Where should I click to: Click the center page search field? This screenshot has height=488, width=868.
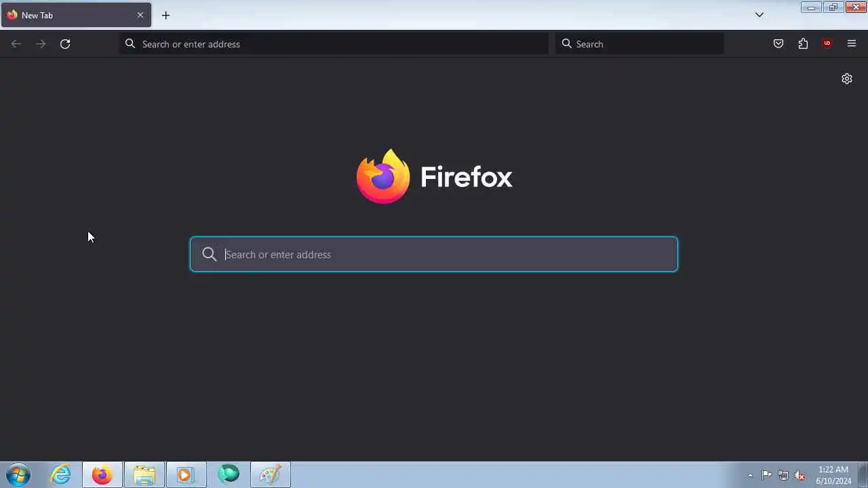pos(434,254)
